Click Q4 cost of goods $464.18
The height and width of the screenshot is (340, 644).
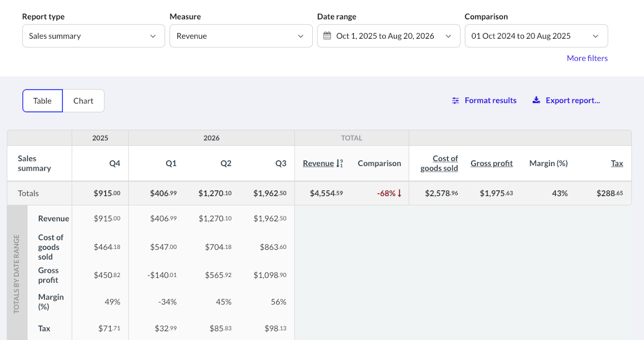click(107, 247)
